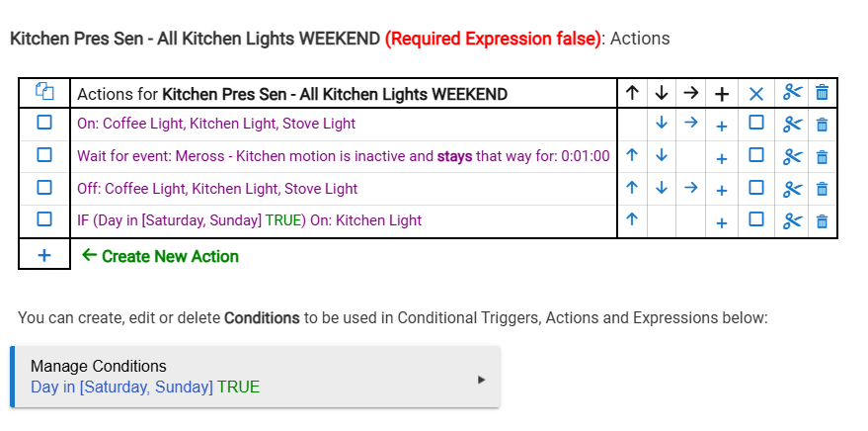Click the blue X icon in the header row

point(756,93)
